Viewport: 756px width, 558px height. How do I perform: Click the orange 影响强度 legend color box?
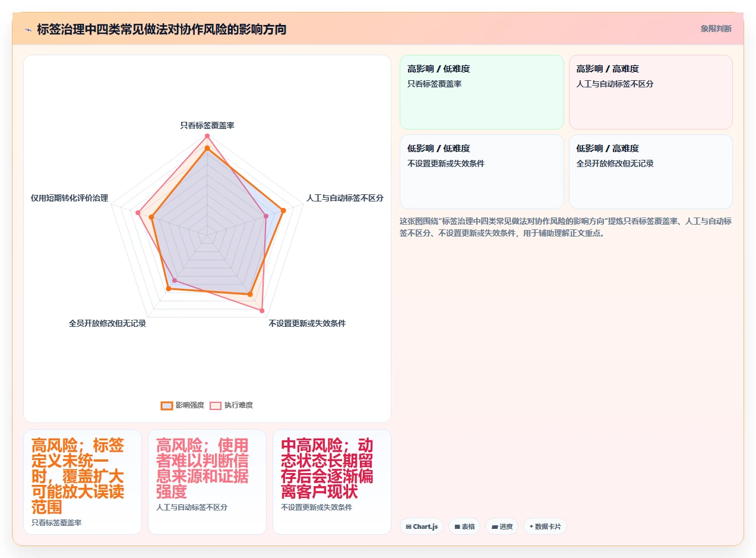(166, 405)
